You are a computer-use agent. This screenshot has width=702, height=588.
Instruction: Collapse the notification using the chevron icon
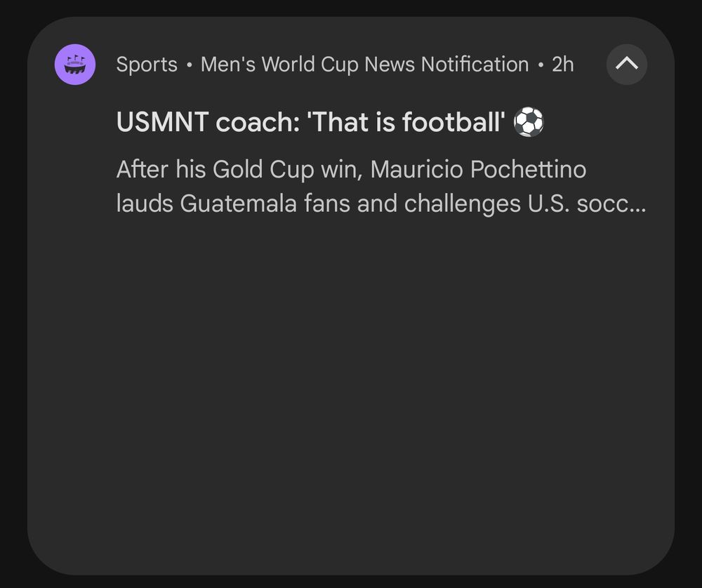[626, 65]
